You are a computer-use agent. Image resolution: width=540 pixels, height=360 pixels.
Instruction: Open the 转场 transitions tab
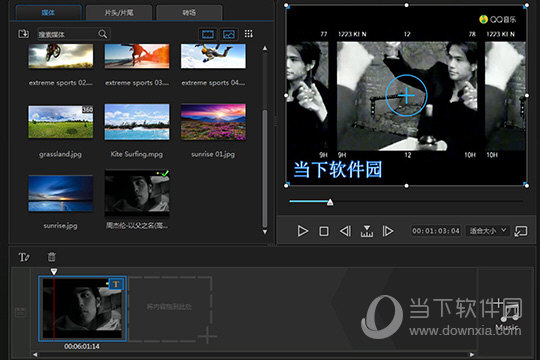click(x=189, y=13)
